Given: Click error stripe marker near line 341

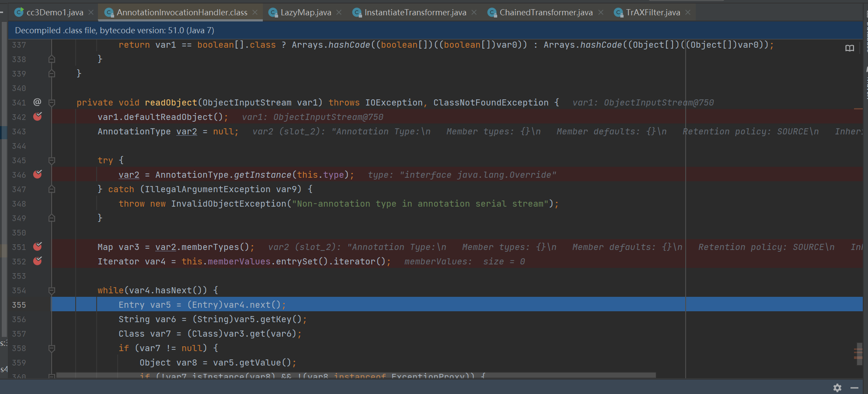Looking at the screenshot, I should (x=858, y=109).
